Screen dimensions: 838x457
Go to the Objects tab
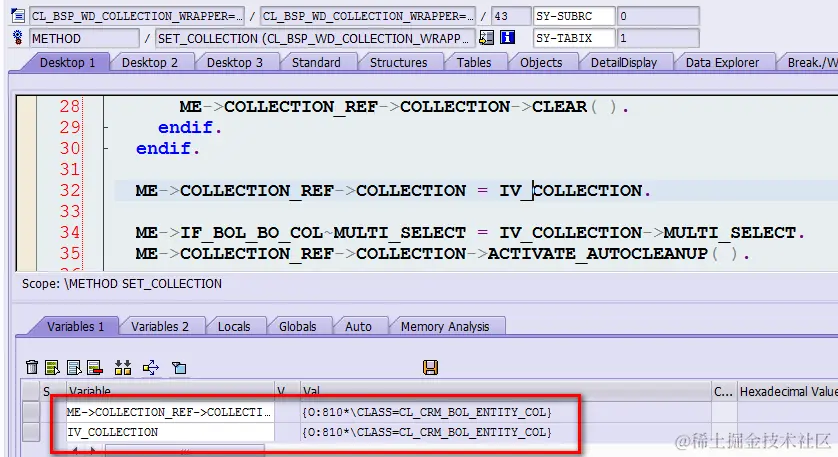pyautogui.click(x=541, y=63)
